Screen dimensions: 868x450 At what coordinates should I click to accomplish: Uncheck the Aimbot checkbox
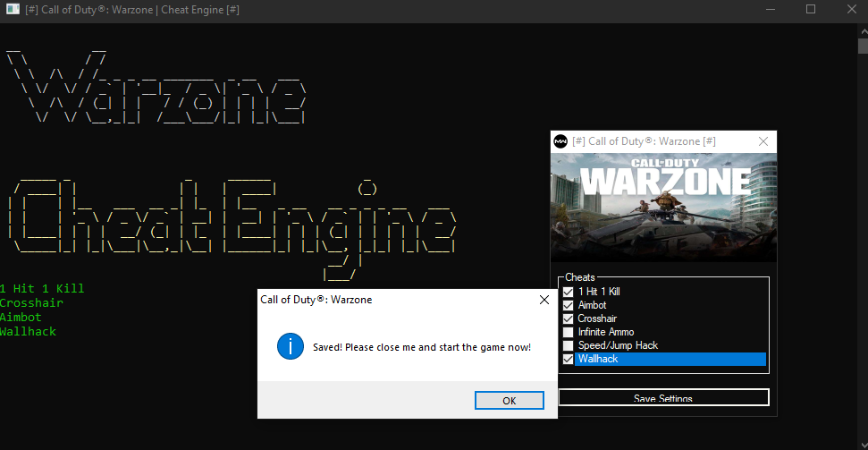coord(568,305)
